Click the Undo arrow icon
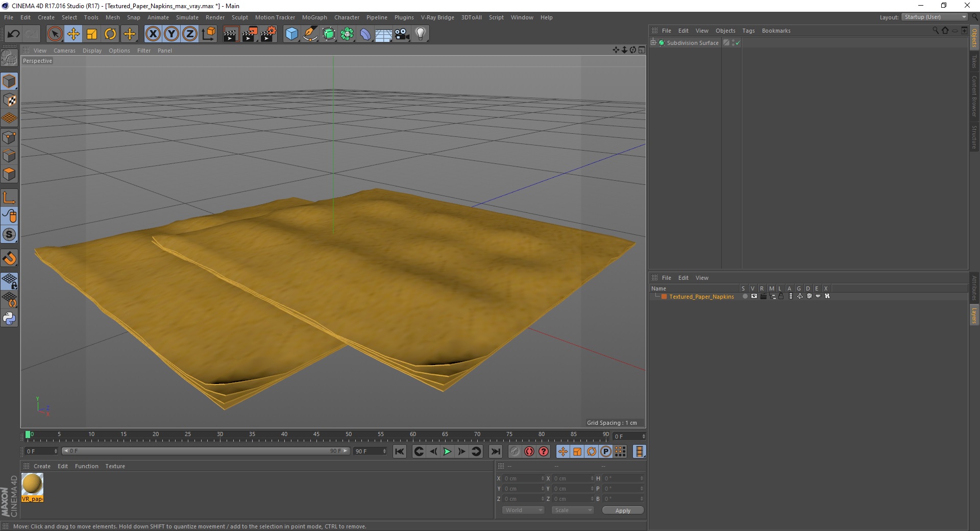This screenshot has width=980, height=531. [14, 34]
